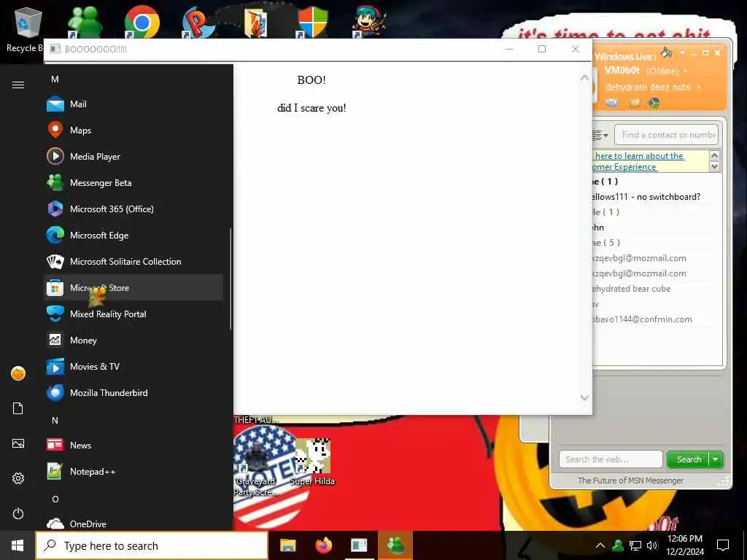
Task: Open the sharing folders icon in Messenger
Action: pos(634,103)
